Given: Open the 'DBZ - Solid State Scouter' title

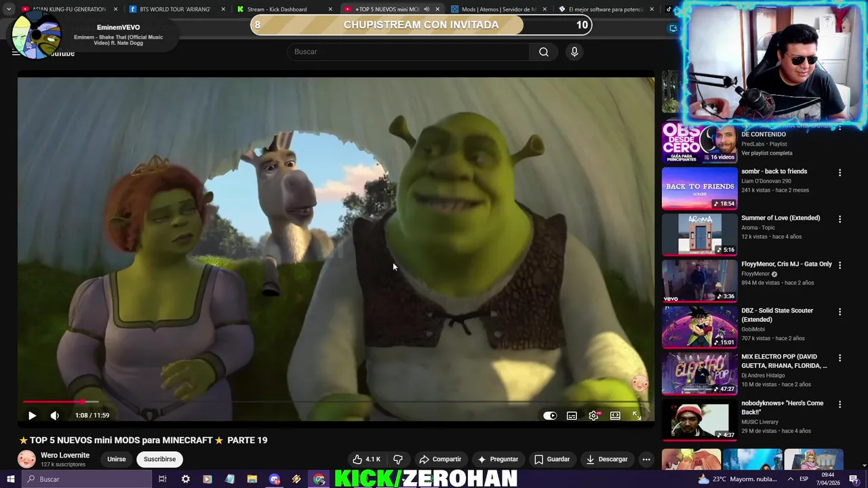Looking at the screenshot, I should click(x=777, y=314).
